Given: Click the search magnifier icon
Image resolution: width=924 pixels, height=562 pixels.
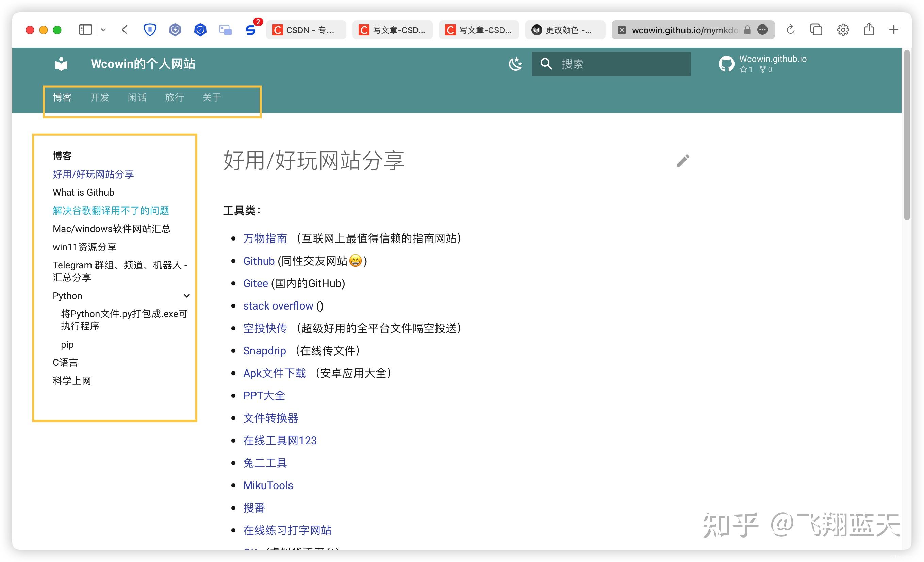Looking at the screenshot, I should (547, 64).
